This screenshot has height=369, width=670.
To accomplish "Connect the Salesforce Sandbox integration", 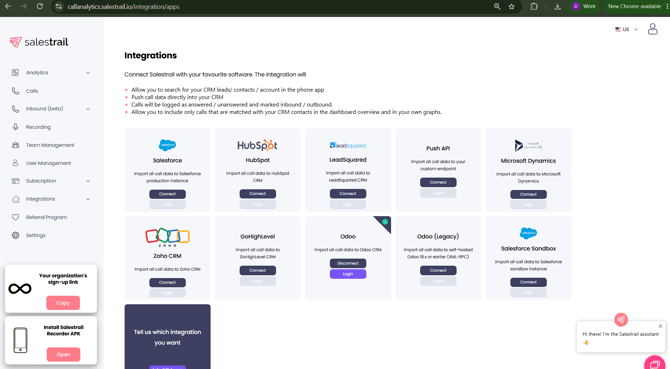I will click(528, 282).
